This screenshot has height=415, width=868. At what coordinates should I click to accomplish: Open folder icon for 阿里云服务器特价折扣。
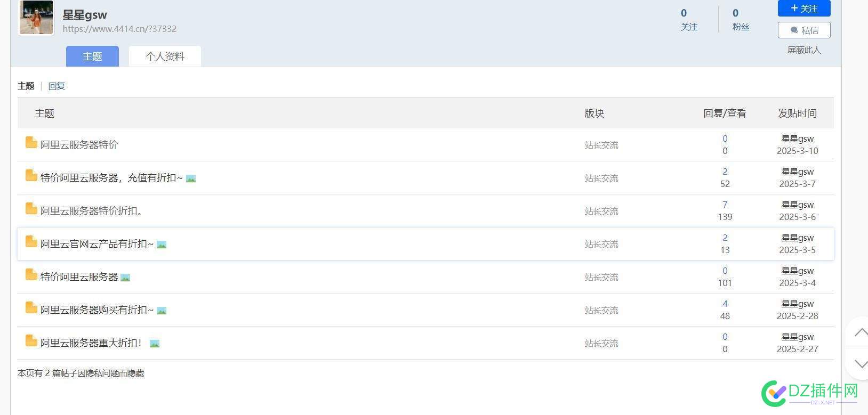click(x=31, y=209)
